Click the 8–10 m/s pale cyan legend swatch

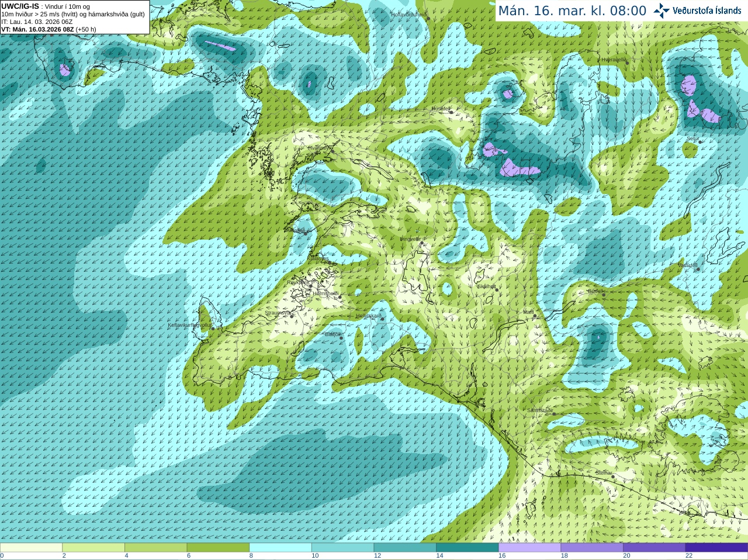coord(280,548)
